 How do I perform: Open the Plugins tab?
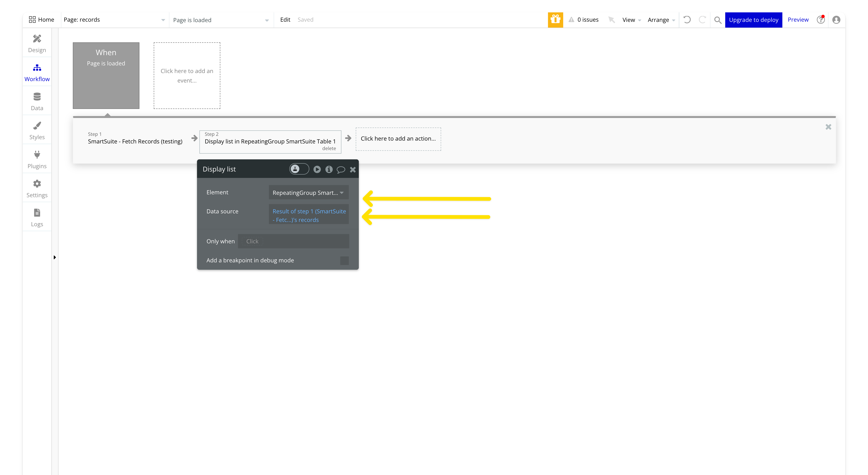point(37,159)
